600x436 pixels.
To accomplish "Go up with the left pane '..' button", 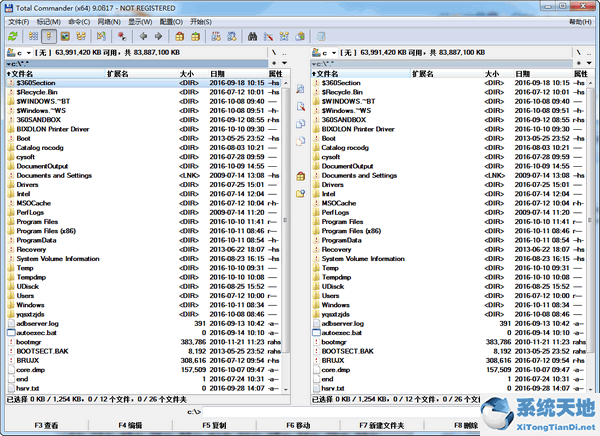I will pyautogui.click(x=284, y=52).
